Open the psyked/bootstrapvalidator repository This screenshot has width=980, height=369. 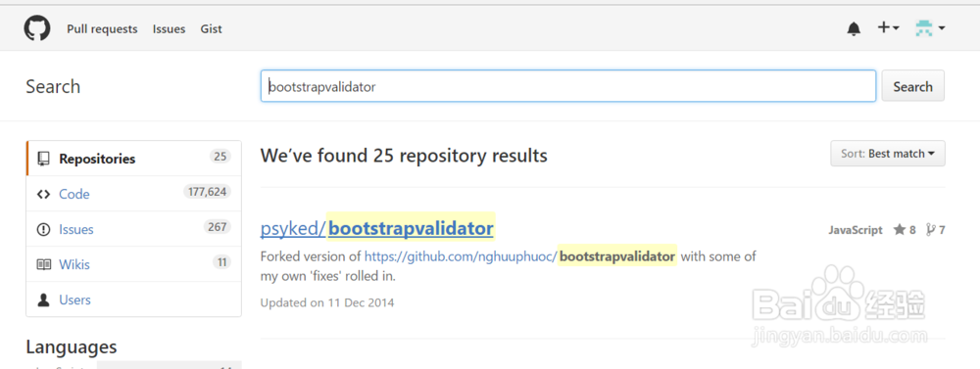pyautogui.click(x=377, y=228)
